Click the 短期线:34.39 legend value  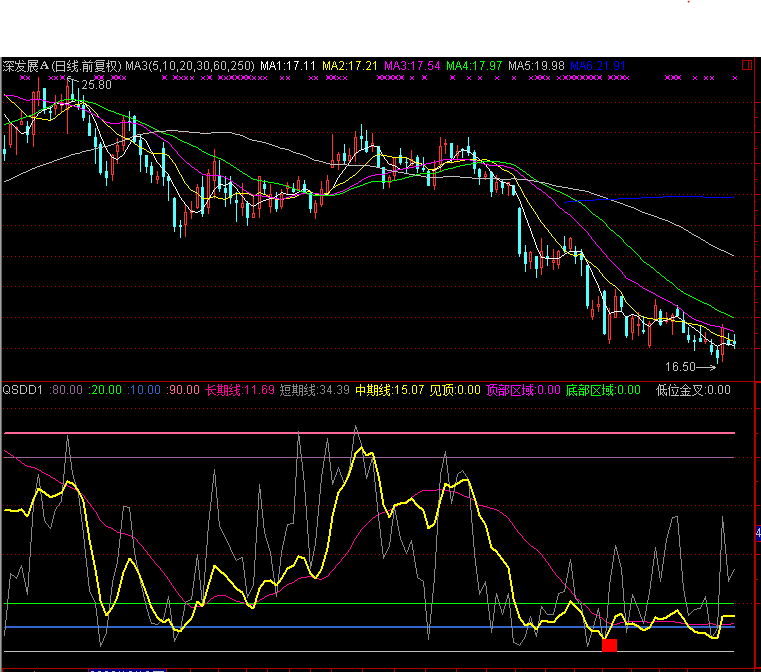pyautogui.click(x=314, y=390)
